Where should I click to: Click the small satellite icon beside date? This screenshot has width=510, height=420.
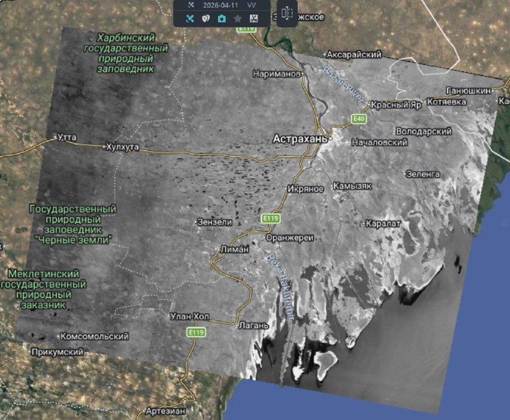(190, 5)
